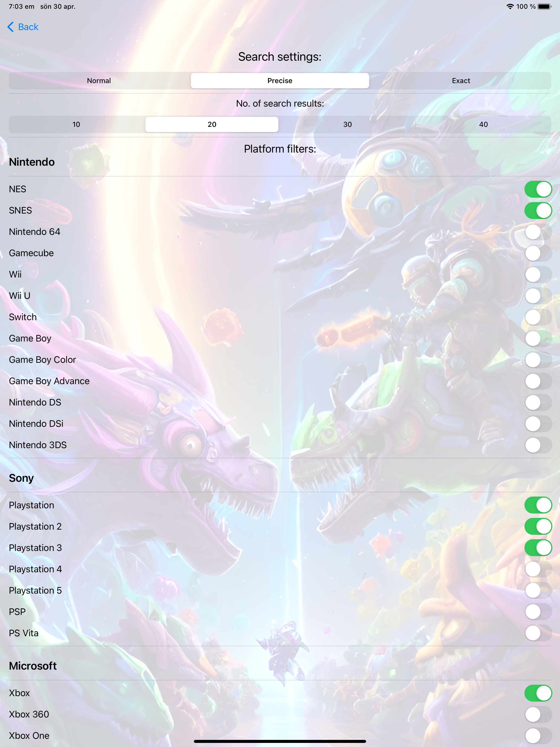
Task: Enable the Game Boy filter
Action: pyautogui.click(x=538, y=339)
